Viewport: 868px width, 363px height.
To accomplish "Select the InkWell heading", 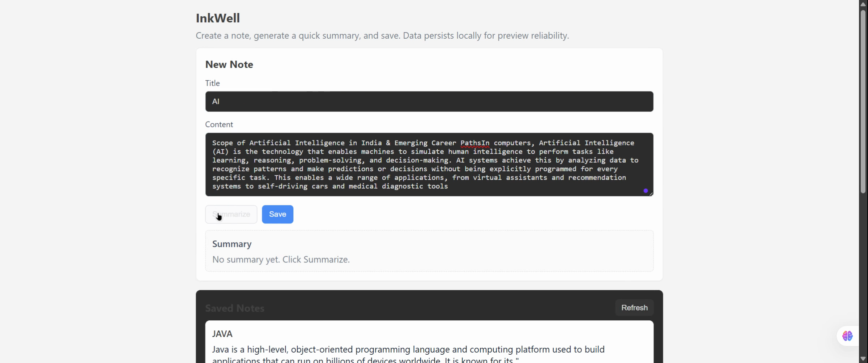I will click(218, 18).
